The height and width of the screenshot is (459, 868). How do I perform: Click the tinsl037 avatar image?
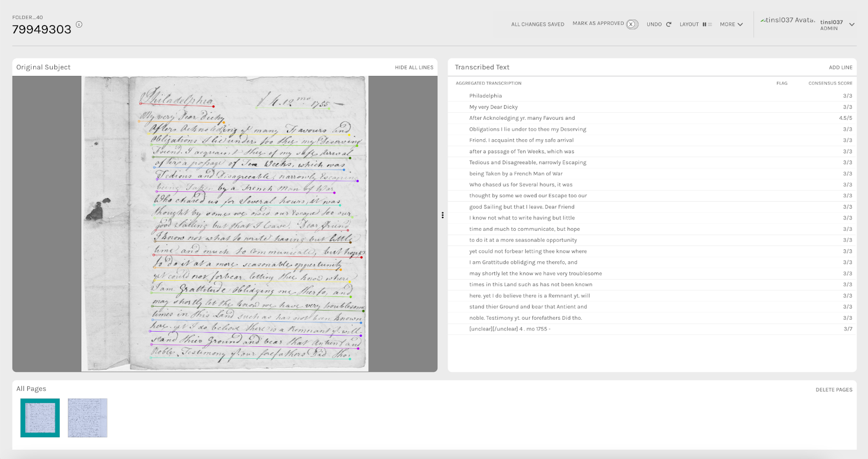pyautogui.click(x=788, y=20)
